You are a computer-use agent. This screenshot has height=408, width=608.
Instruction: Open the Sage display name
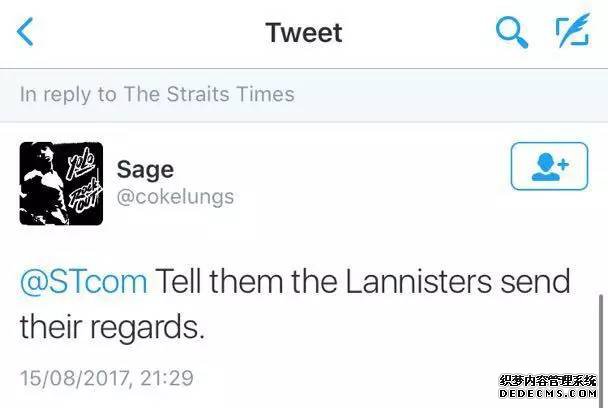pyautogui.click(x=145, y=170)
